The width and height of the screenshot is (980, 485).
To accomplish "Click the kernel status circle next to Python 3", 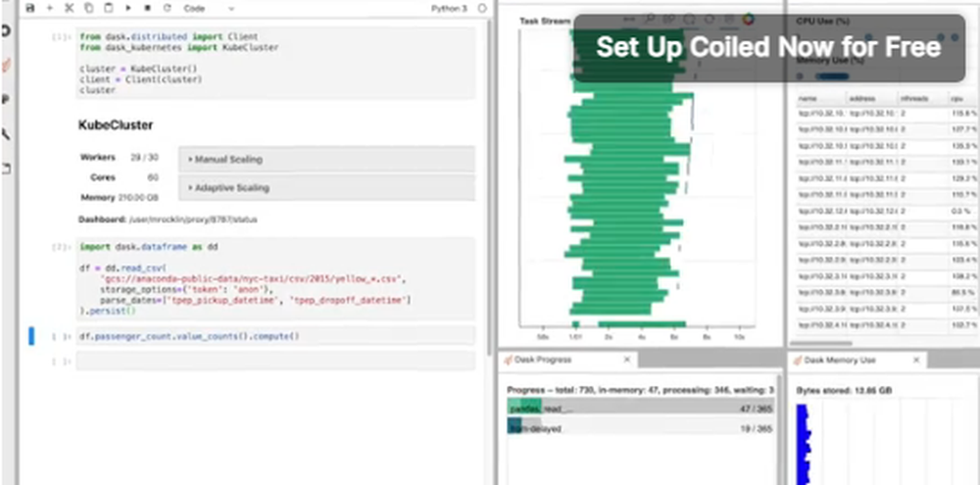I will pos(482,9).
